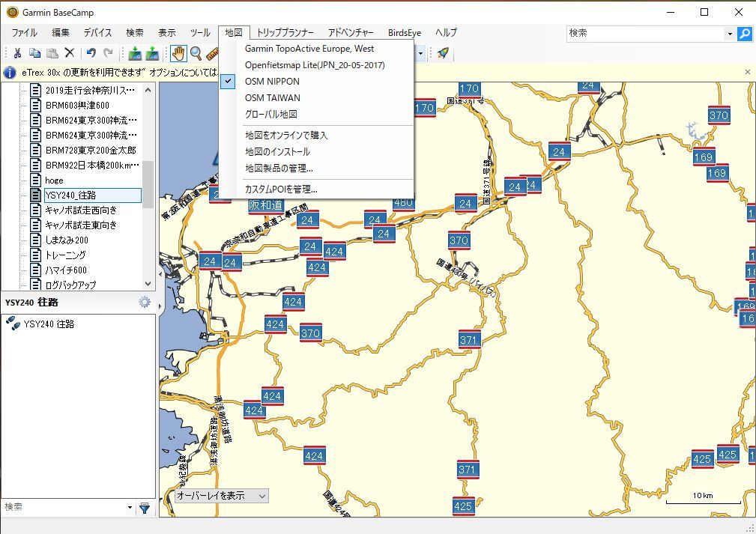
Task: Click the filter funnel icon
Action: click(145, 508)
